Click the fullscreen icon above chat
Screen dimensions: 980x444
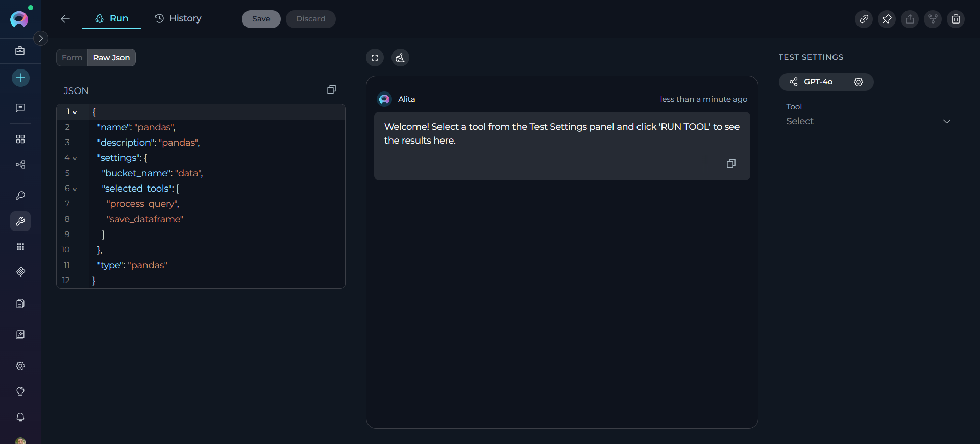point(375,58)
